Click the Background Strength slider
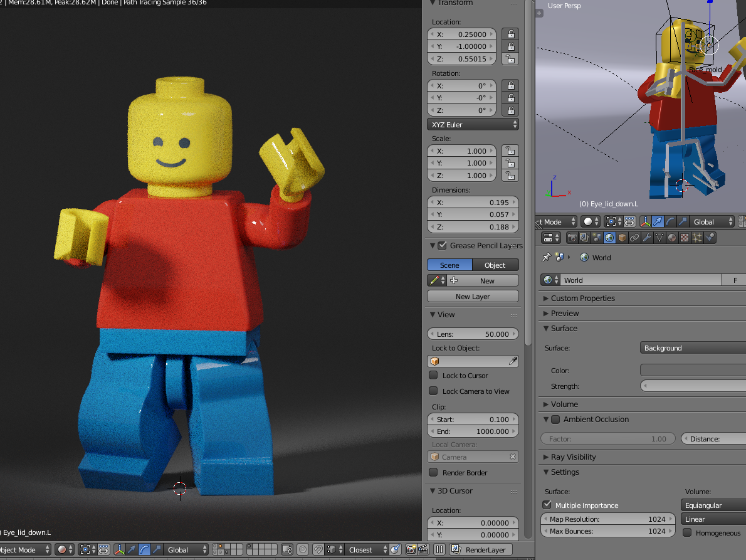The height and width of the screenshot is (560, 746). 693,386
